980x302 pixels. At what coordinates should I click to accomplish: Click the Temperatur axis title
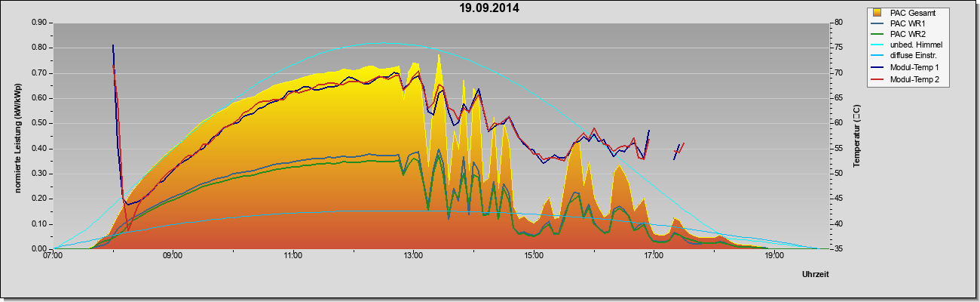click(856, 136)
